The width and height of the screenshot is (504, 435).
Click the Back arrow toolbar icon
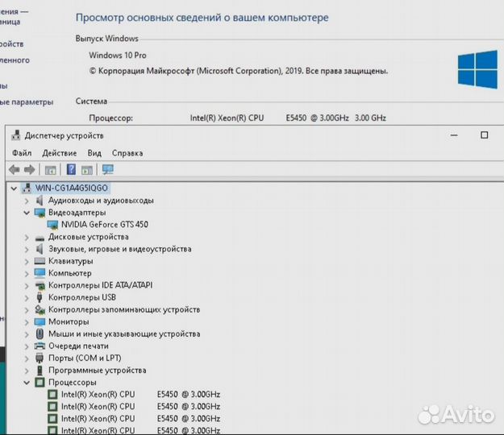(x=15, y=169)
